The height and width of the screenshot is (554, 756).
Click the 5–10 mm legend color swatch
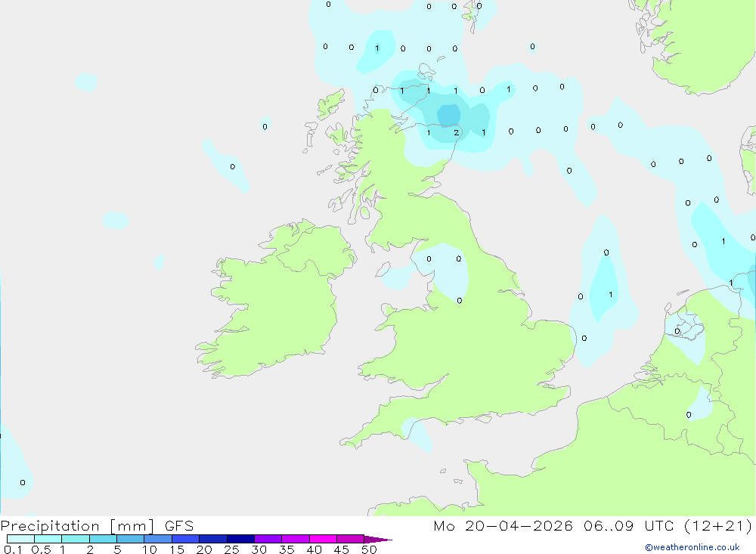131,539
